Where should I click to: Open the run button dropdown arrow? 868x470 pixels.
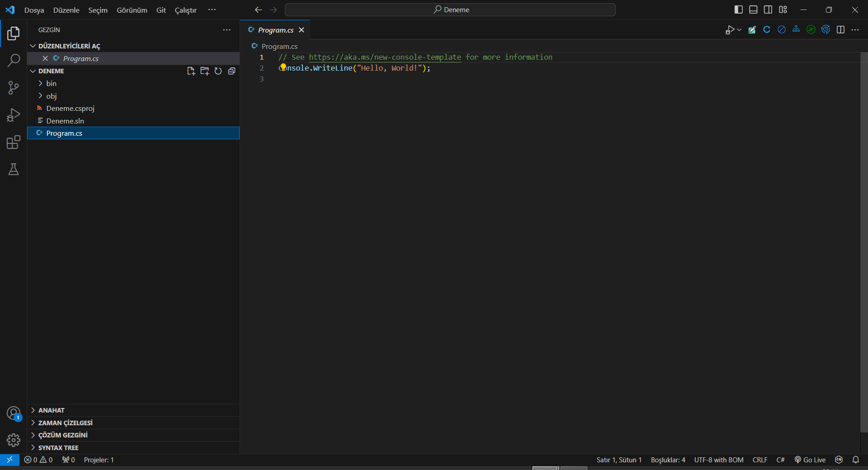point(739,30)
